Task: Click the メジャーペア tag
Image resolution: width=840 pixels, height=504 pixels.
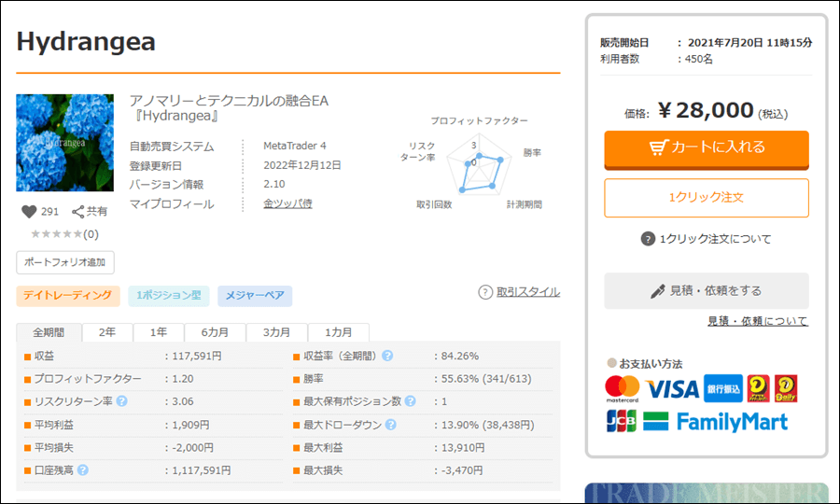Action: [x=255, y=296]
